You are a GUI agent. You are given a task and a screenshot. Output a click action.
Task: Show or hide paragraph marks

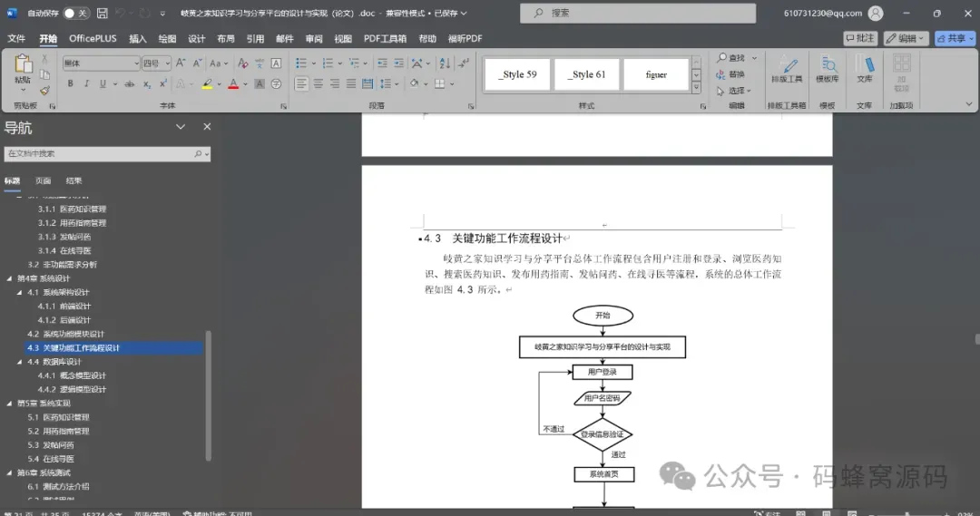point(463,63)
